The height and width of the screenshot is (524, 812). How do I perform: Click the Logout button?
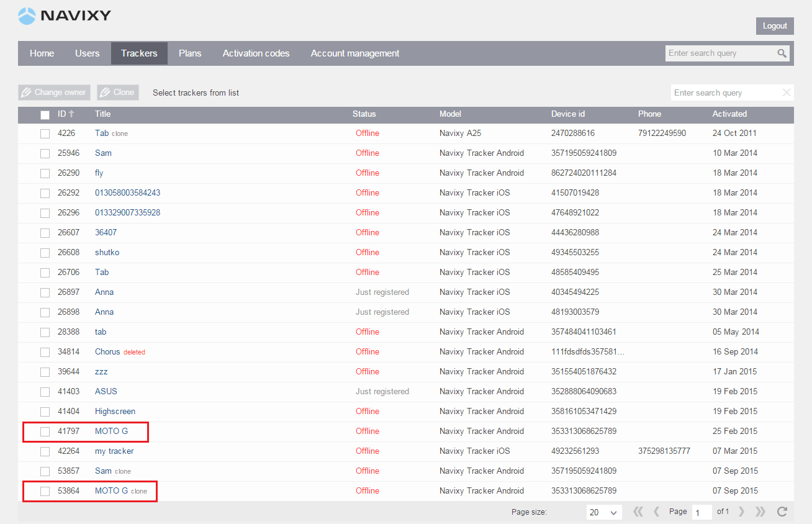pos(775,26)
